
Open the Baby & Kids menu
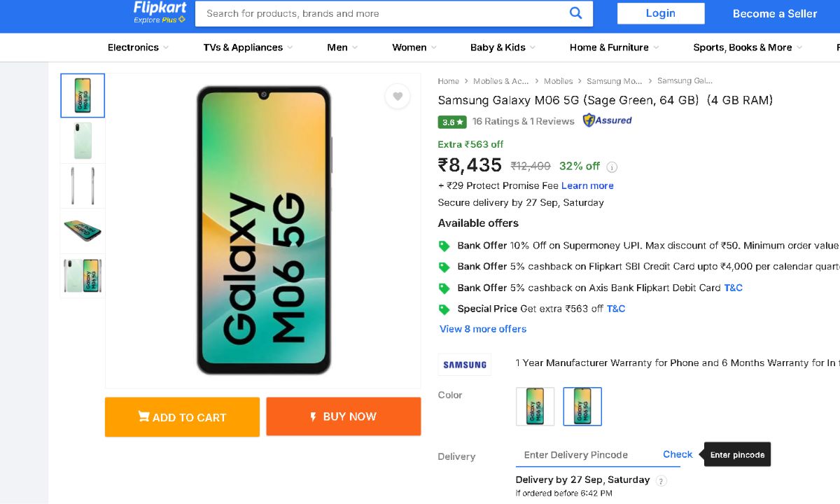(x=502, y=48)
